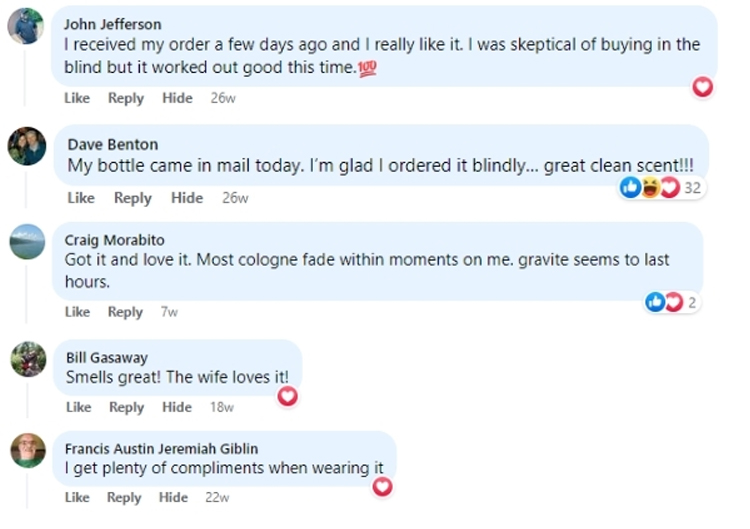Image resolution: width=750 pixels, height=529 pixels.
Task: Open Craig Morabito's name link
Action: point(114,240)
